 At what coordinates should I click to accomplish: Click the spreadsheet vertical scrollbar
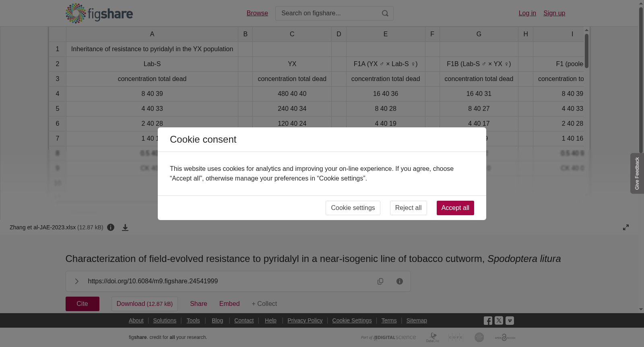point(587,51)
